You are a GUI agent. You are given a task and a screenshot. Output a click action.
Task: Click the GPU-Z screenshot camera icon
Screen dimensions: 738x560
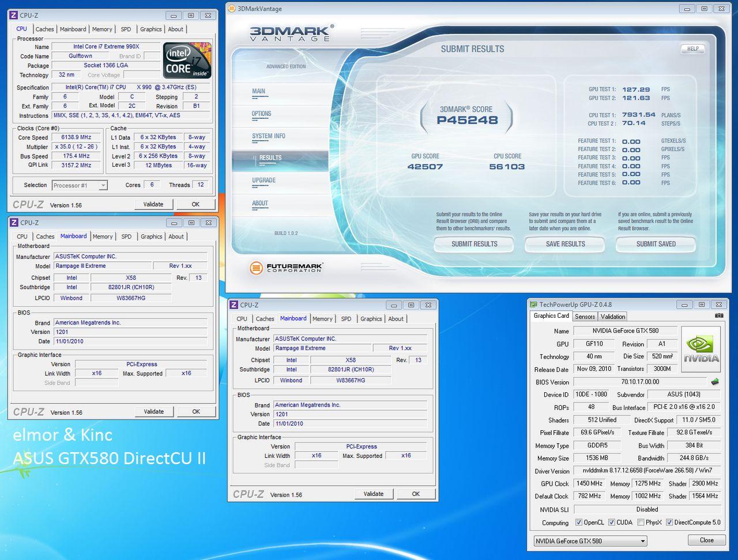point(718,316)
